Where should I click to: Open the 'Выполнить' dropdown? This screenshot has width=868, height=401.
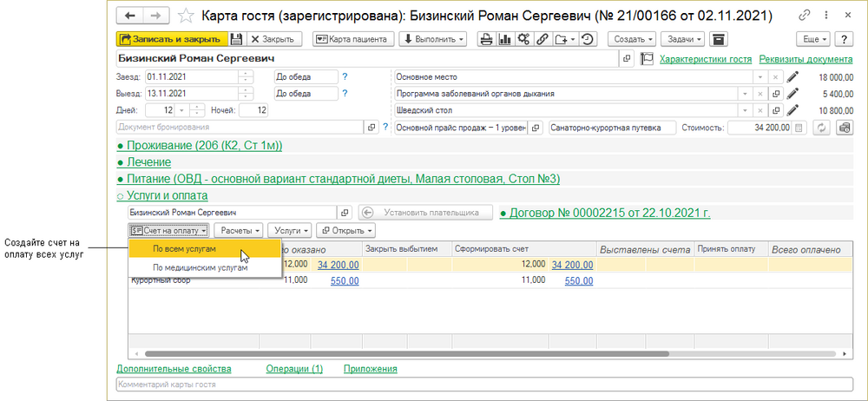coord(432,39)
